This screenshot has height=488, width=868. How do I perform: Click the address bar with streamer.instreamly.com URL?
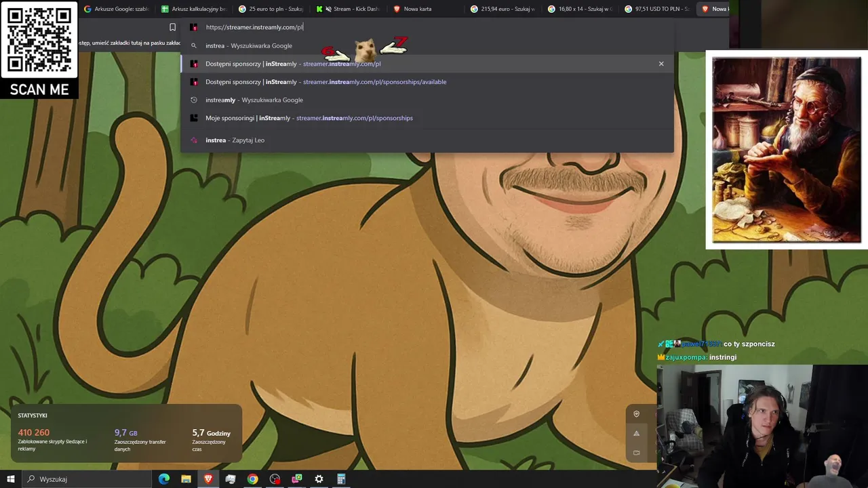click(427, 27)
